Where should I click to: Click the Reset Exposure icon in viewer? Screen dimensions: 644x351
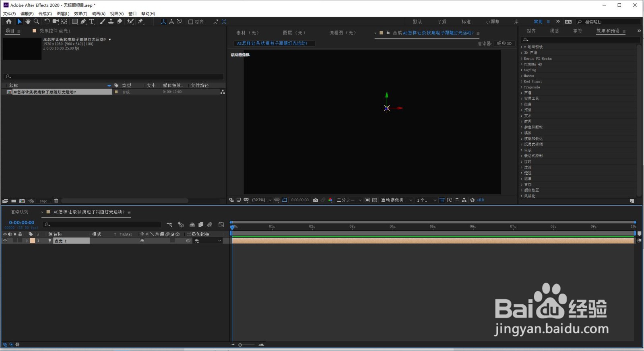472,200
